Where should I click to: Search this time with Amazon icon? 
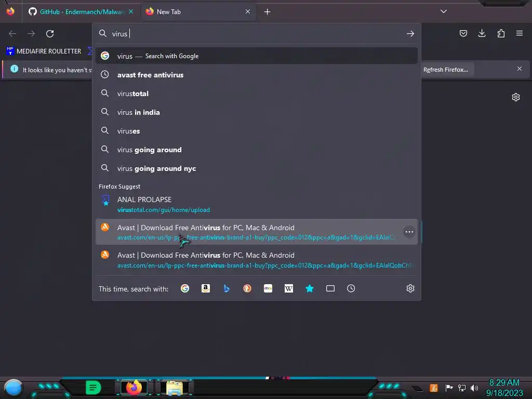click(x=206, y=288)
